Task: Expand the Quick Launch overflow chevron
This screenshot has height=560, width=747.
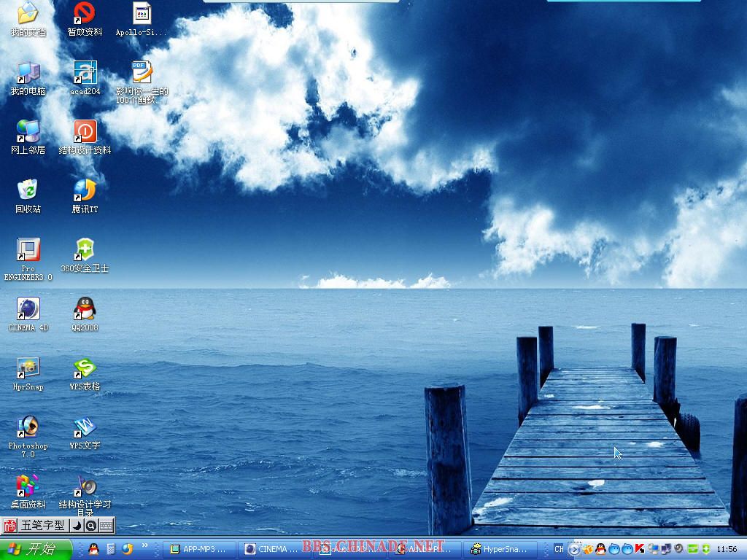Action: pos(144,545)
